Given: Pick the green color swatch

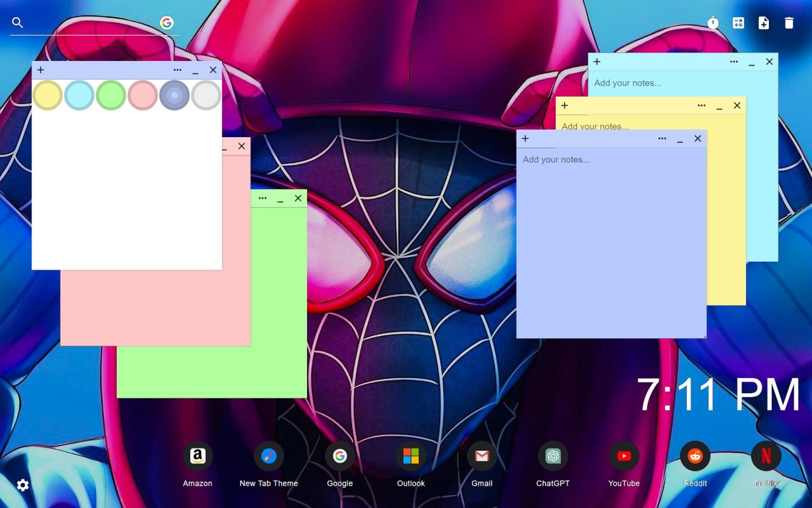Looking at the screenshot, I should [x=111, y=95].
